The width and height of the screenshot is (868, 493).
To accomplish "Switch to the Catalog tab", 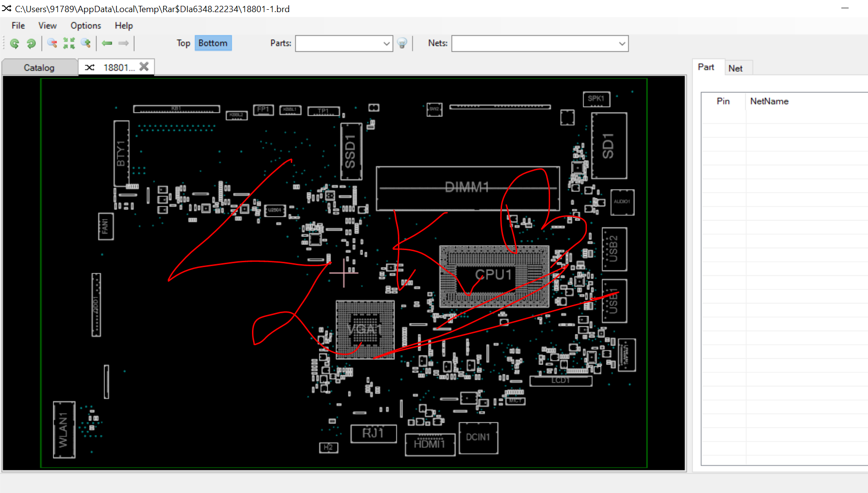I will tap(39, 67).
